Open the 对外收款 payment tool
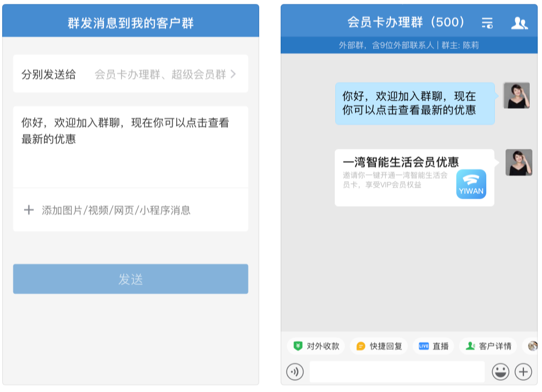 [x=317, y=346]
